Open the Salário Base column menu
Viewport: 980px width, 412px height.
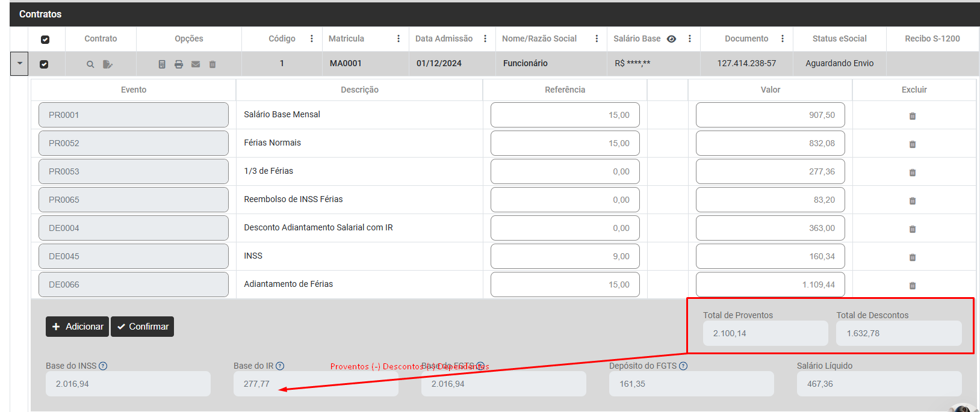coord(690,38)
